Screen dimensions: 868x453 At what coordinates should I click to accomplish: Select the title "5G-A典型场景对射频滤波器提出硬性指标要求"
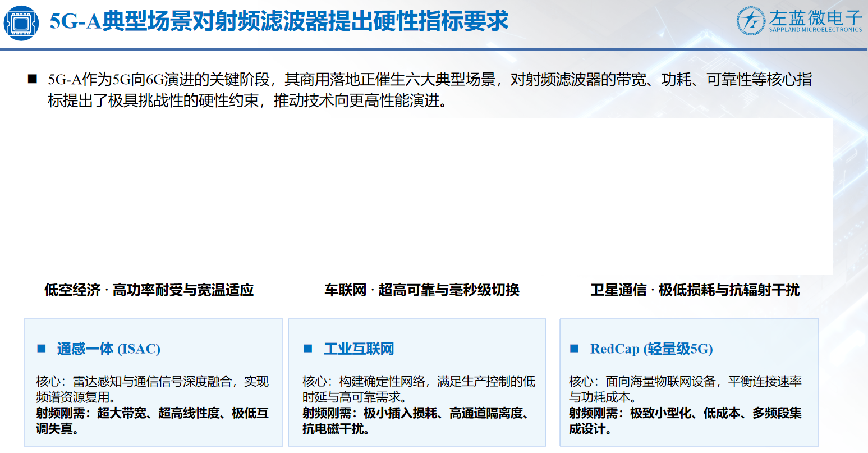(x=279, y=21)
